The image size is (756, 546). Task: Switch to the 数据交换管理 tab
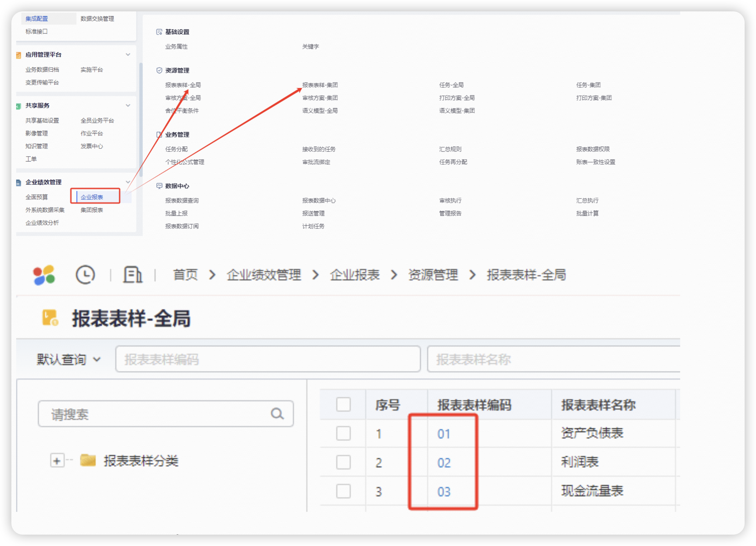(97, 19)
